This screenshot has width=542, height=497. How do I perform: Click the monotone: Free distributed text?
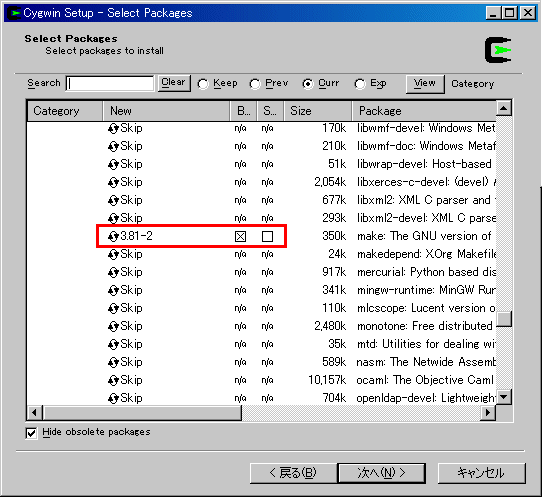coord(425,326)
